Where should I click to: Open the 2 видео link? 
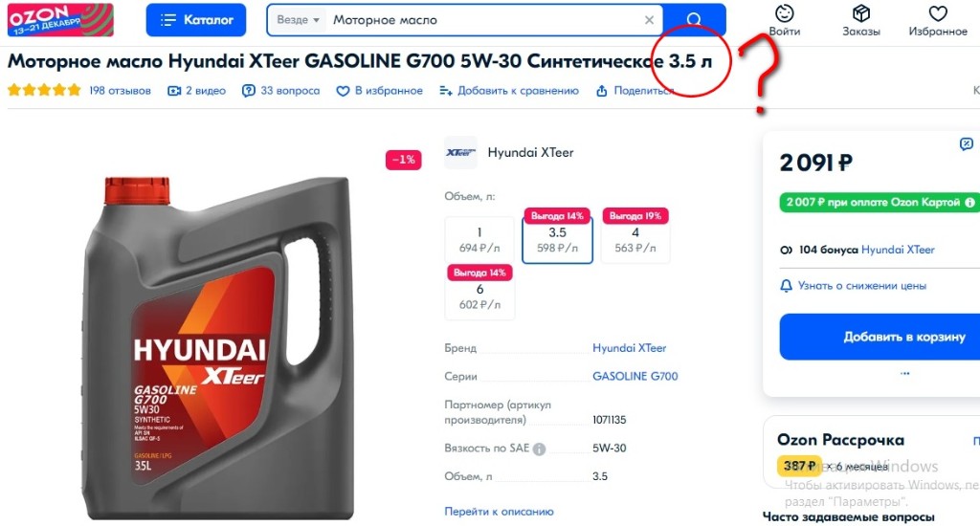[197, 91]
